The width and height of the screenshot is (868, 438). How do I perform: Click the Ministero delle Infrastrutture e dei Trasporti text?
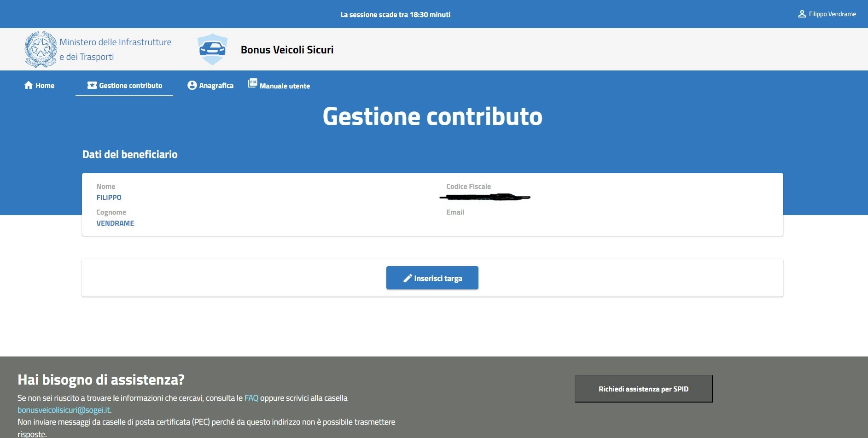click(x=115, y=49)
